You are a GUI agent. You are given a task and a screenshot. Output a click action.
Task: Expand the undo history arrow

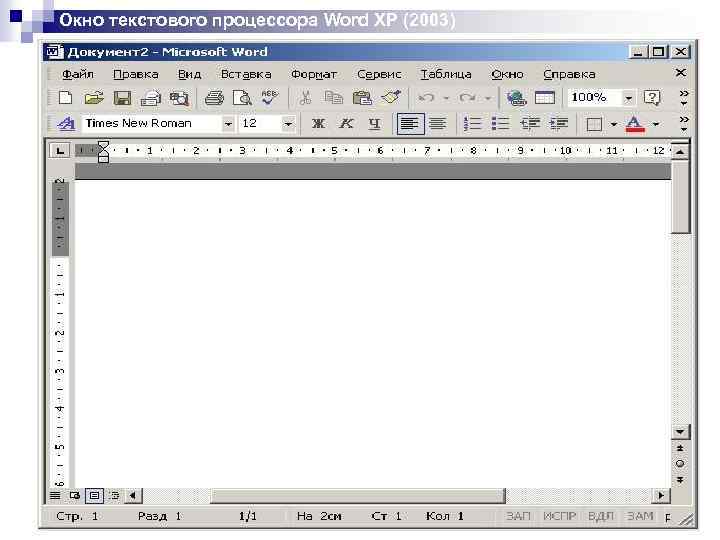446,98
